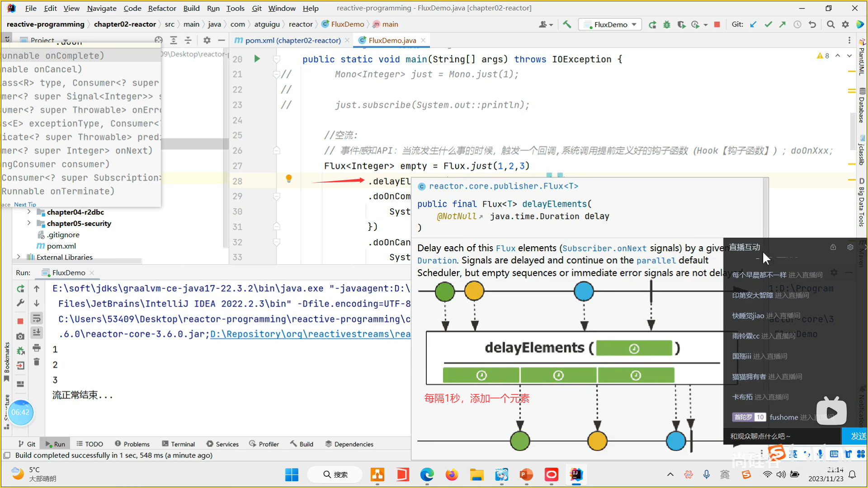Switch to pom.xml (chapter02-reactor) editor tab

(x=292, y=40)
